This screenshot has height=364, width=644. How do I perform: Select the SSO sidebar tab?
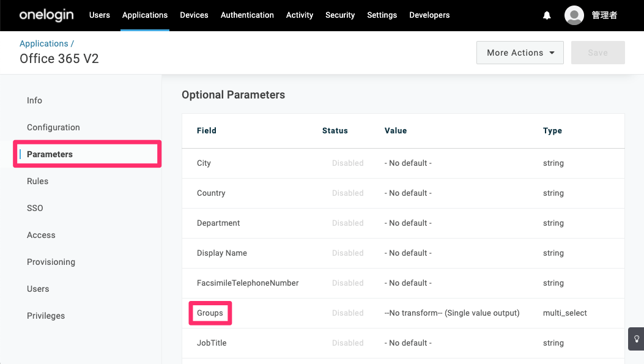pyautogui.click(x=35, y=208)
